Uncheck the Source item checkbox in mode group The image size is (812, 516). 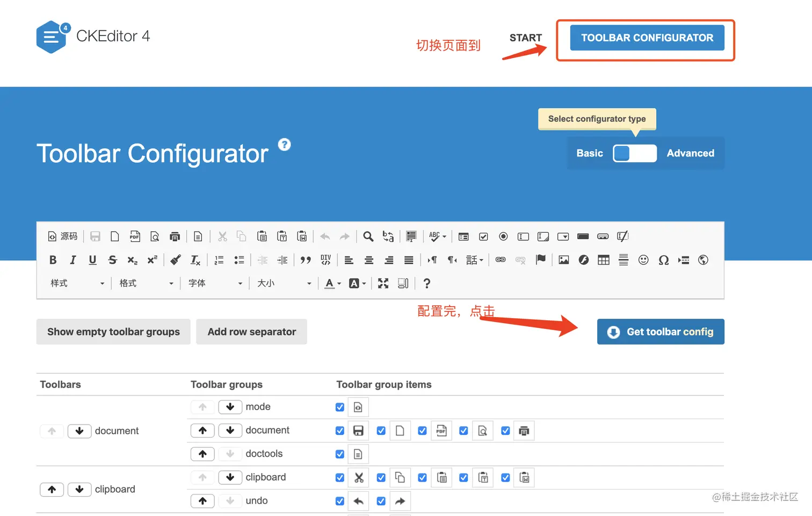(x=340, y=407)
